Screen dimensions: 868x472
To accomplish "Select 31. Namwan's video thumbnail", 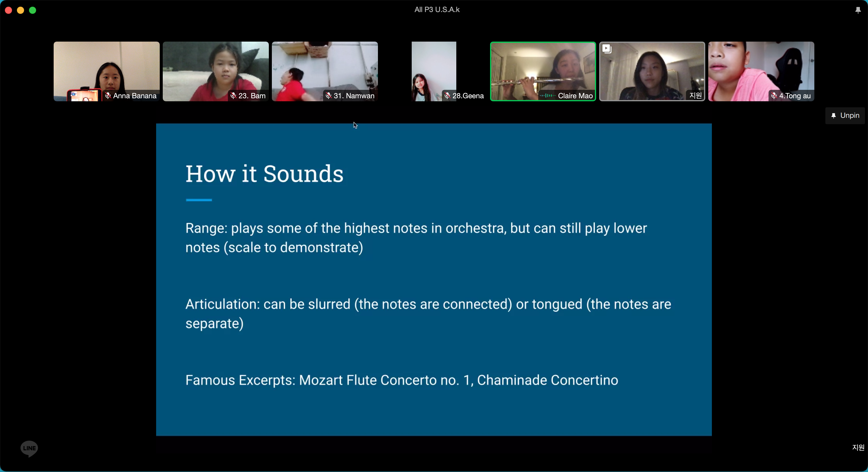I will click(325, 71).
